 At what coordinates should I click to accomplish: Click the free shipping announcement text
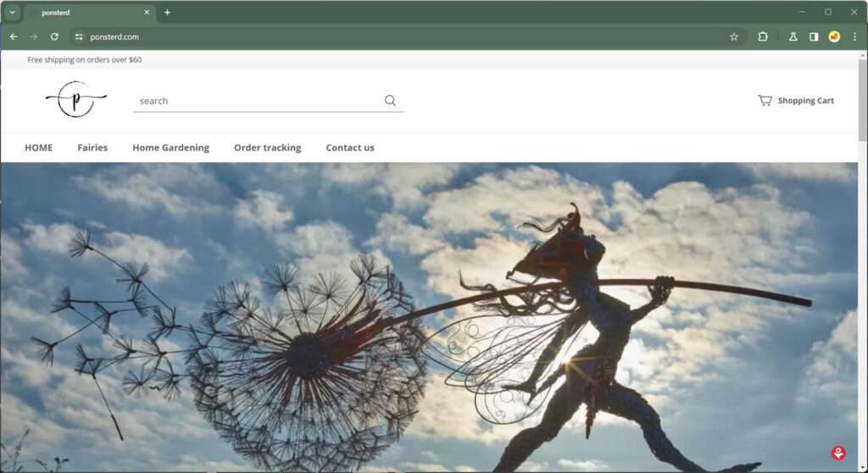85,60
